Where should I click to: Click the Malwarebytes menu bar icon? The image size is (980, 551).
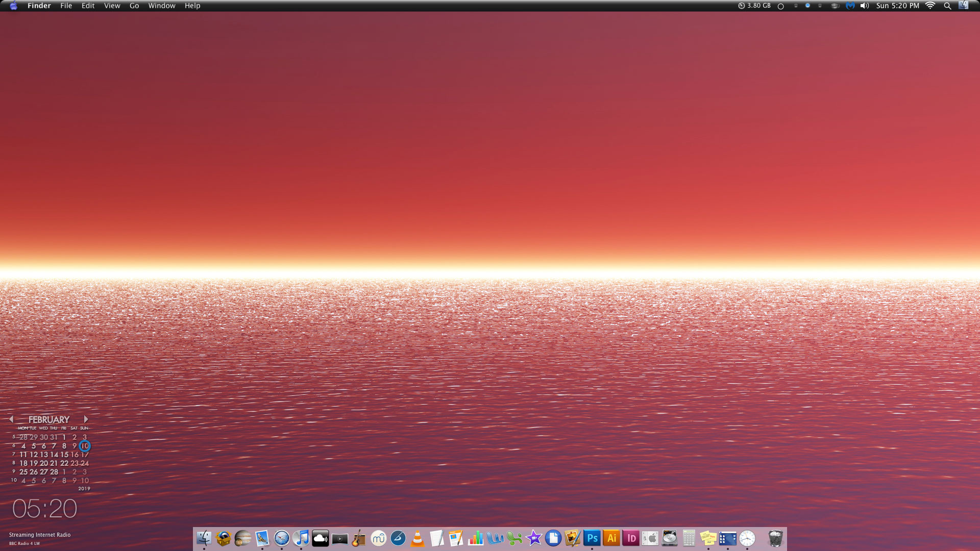850,6
